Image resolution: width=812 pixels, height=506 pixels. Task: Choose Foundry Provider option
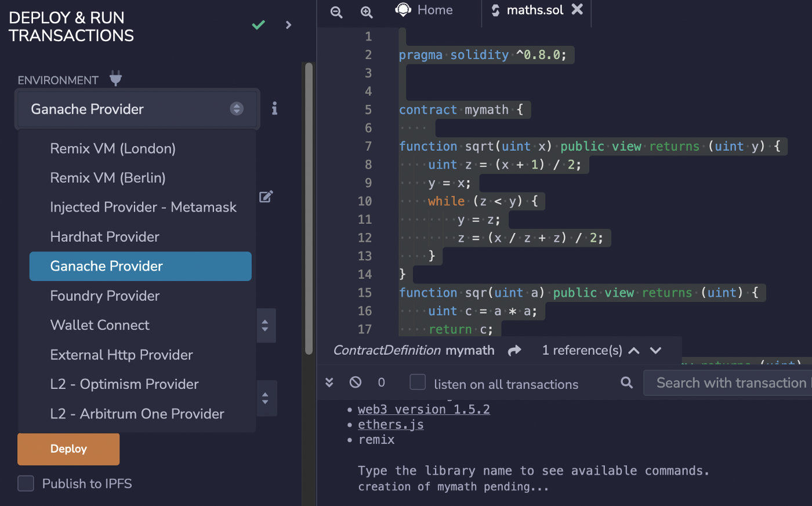coord(104,296)
